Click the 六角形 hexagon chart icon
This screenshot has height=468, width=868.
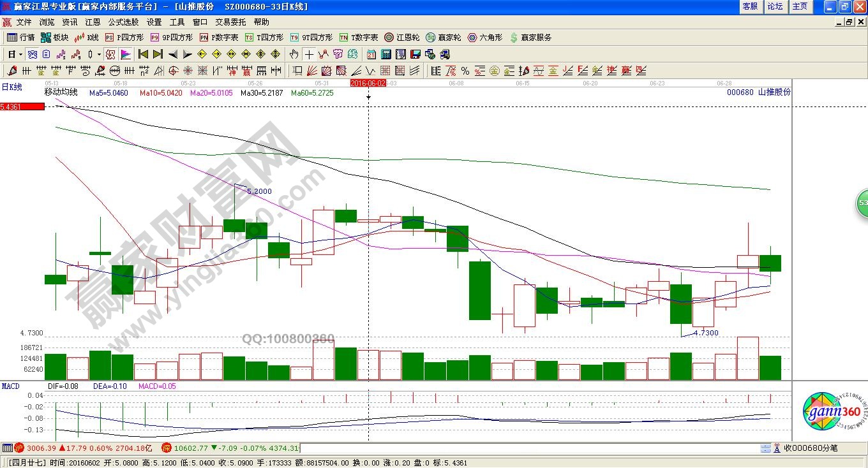pos(484,38)
